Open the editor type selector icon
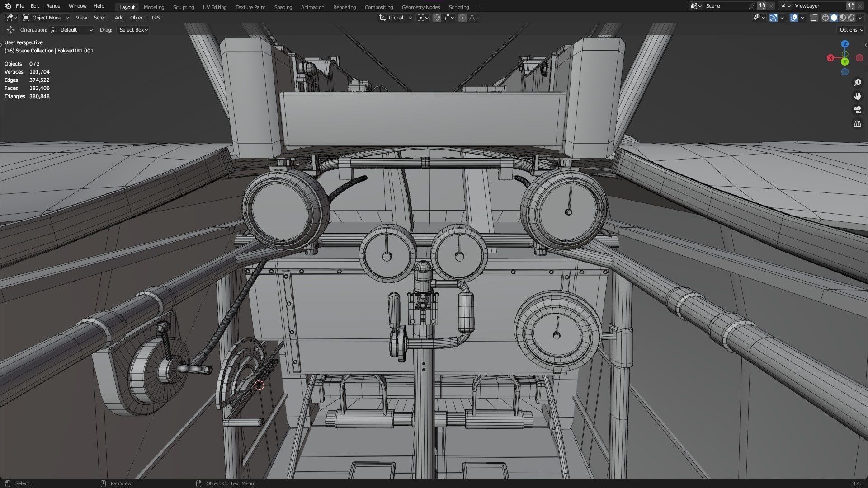 coord(10,18)
